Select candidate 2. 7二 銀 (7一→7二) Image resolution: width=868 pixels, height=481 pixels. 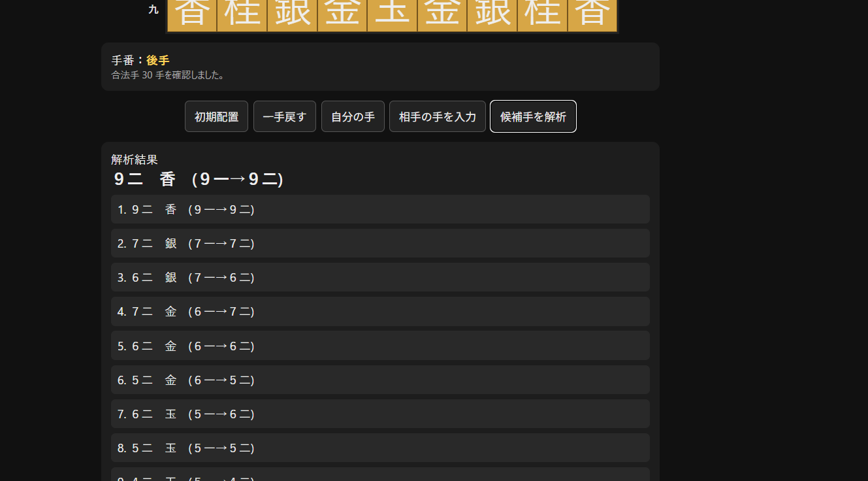tap(380, 243)
